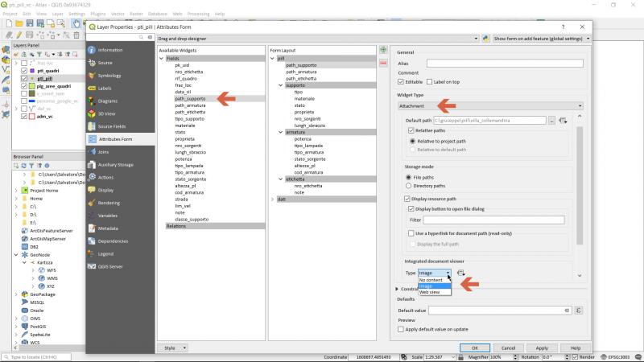644x362 pixels.
Task: Collapse the Fields tree in Available Widgets
Action: pyautogui.click(x=162, y=59)
